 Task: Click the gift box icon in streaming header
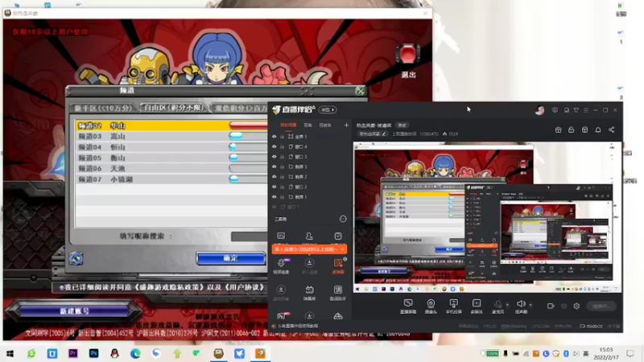tap(558, 130)
